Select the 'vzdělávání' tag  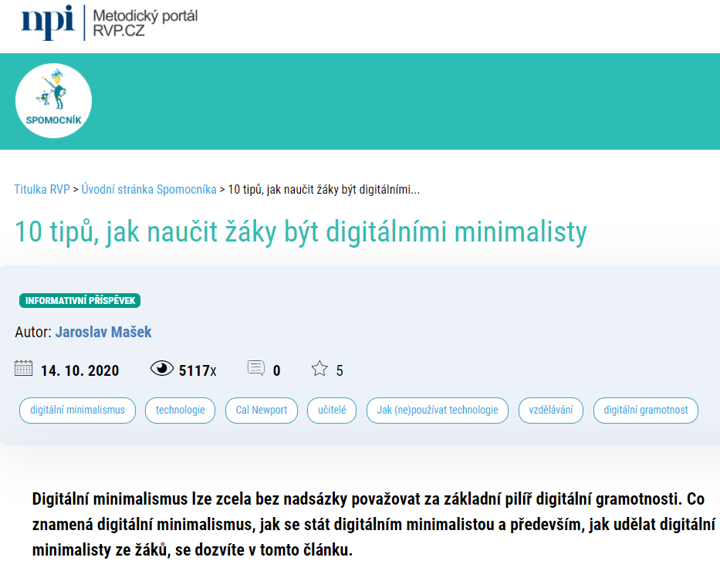click(x=550, y=411)
